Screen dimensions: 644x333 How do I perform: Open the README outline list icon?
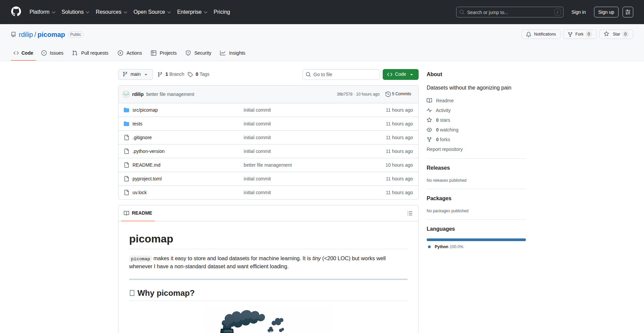click(410, 213)
